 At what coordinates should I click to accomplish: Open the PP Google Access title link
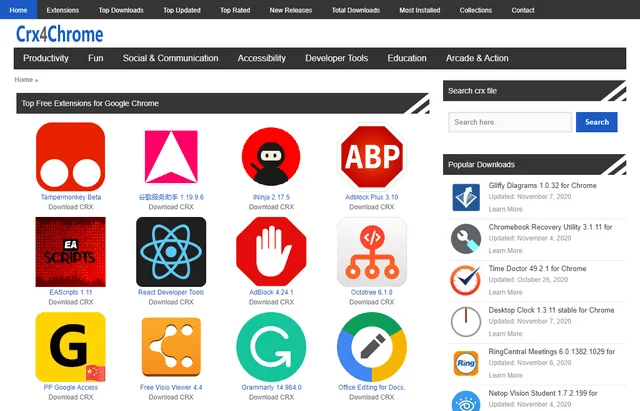coord(71,387)
